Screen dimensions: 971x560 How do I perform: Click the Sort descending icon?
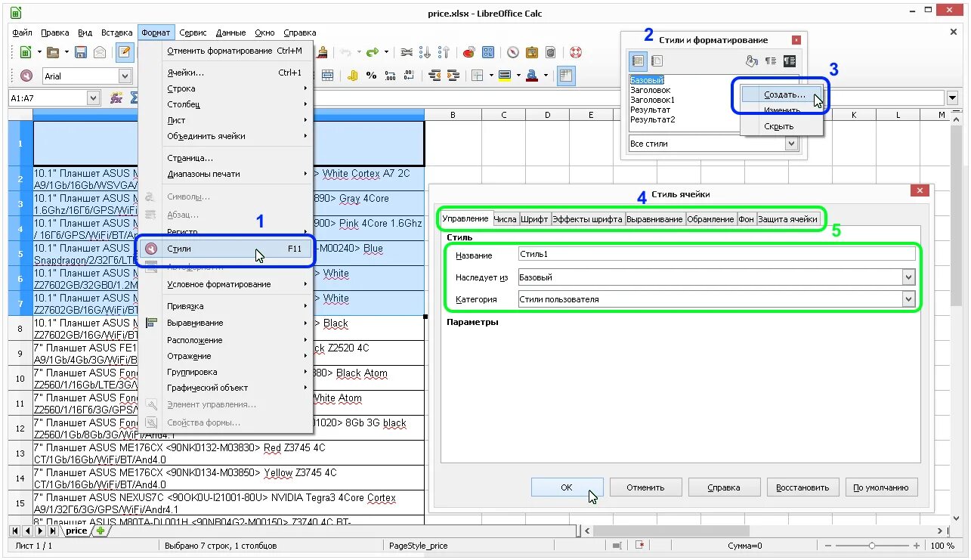pyautogui.click(x=444, y=52)
